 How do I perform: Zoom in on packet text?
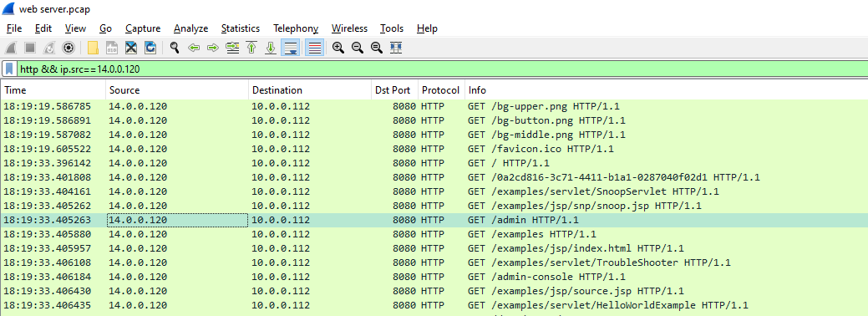click(x=338, y=48)
